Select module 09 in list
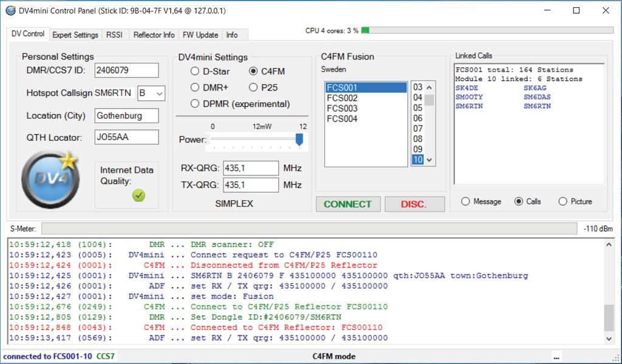Viewport: 622px width, 364px height. click(x=418, y=149)
